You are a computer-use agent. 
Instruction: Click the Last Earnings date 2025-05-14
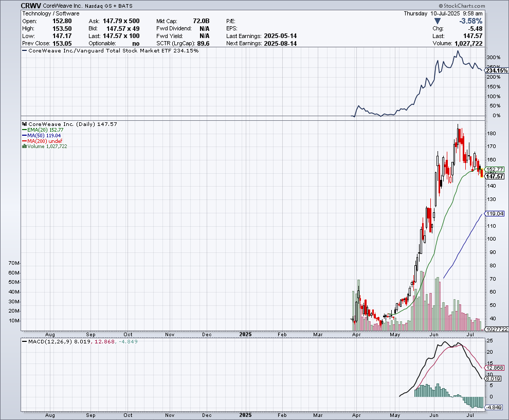[281, 36]
